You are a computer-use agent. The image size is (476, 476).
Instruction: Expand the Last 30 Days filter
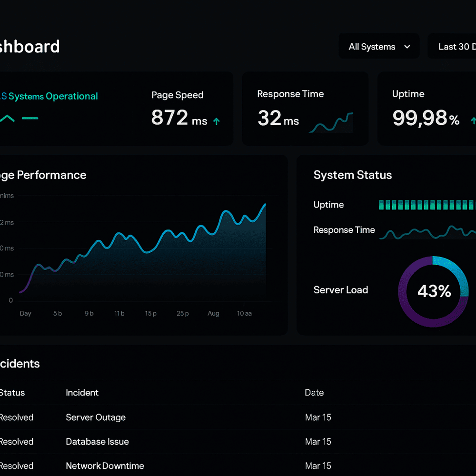click(x=456, y=46)
